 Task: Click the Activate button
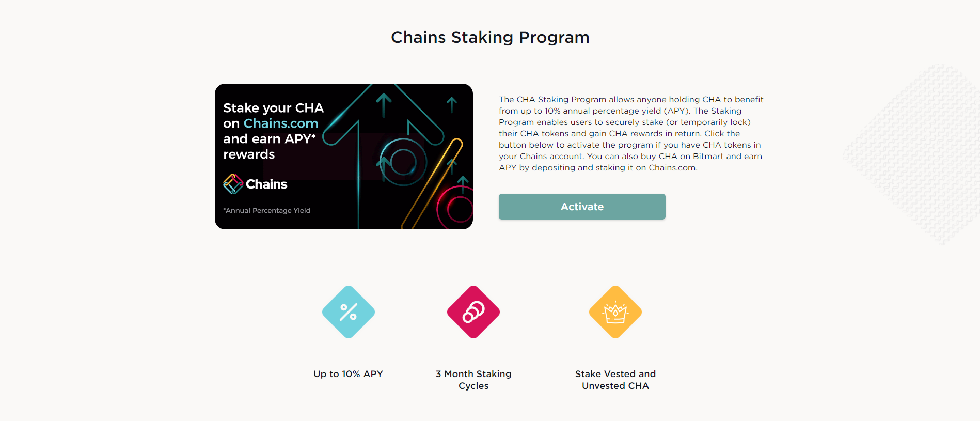click(582, 207)
